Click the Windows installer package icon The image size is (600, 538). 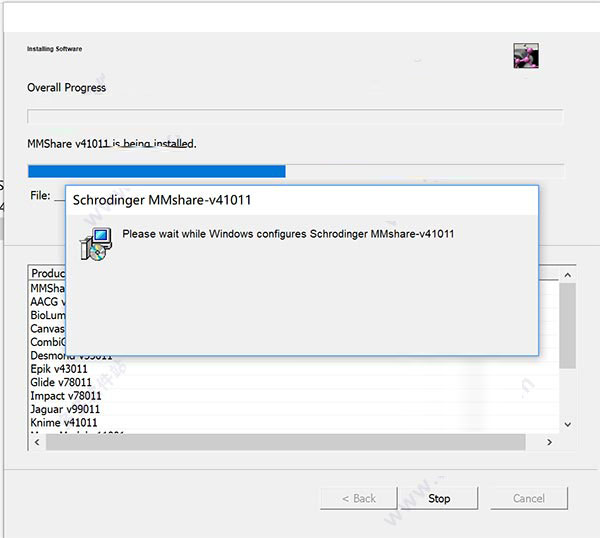(x=96, y=244)
